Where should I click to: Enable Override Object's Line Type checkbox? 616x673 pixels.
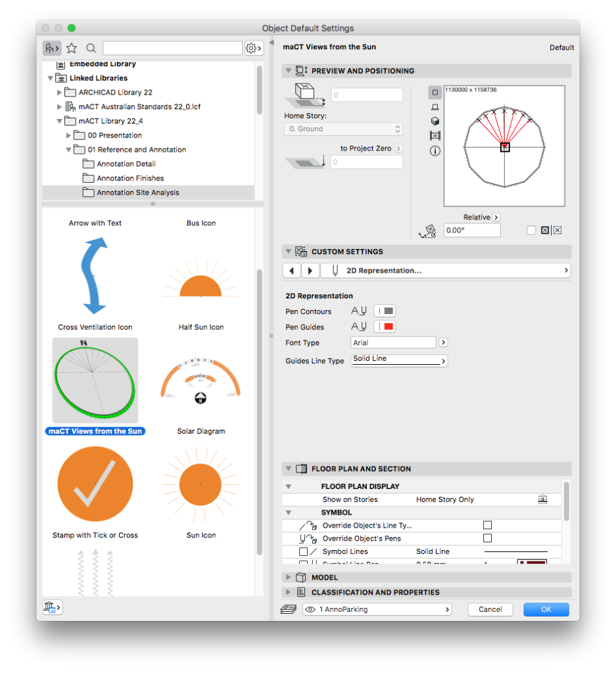coord(487,525)
